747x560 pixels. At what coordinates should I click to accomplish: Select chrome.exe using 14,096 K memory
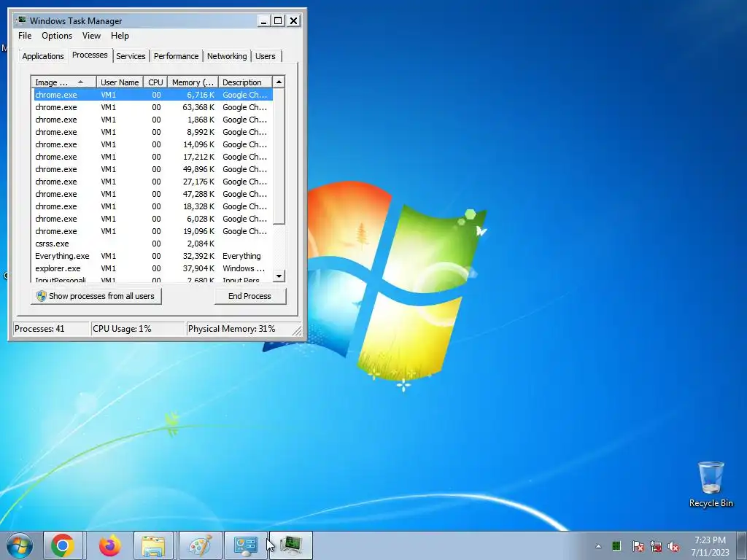pyautogui.click(x=152, y=144)
